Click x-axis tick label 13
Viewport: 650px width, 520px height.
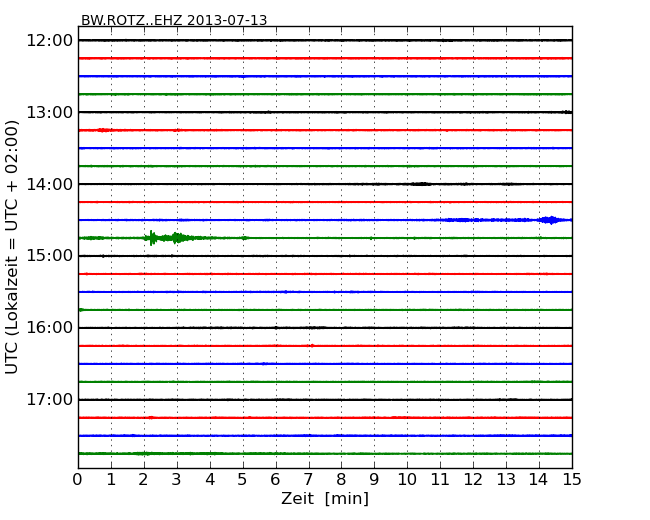click(506, 480)
